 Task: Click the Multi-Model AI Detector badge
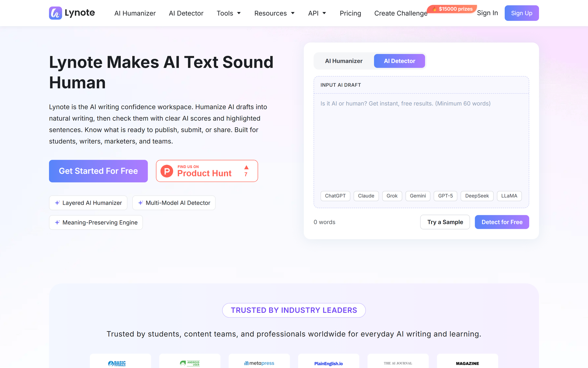tap(174, 203)
